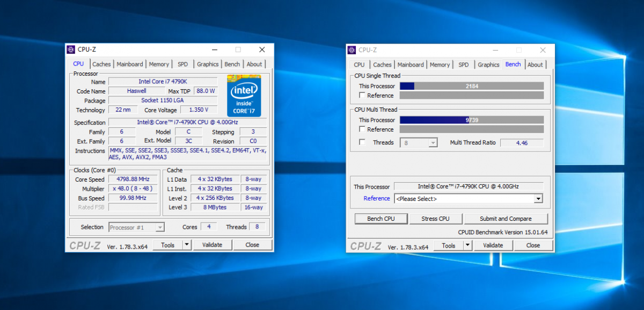The width and height of the screenshot is (644, 310).
Task: Click multi thread score bar showing 9739
Action: 472,120
